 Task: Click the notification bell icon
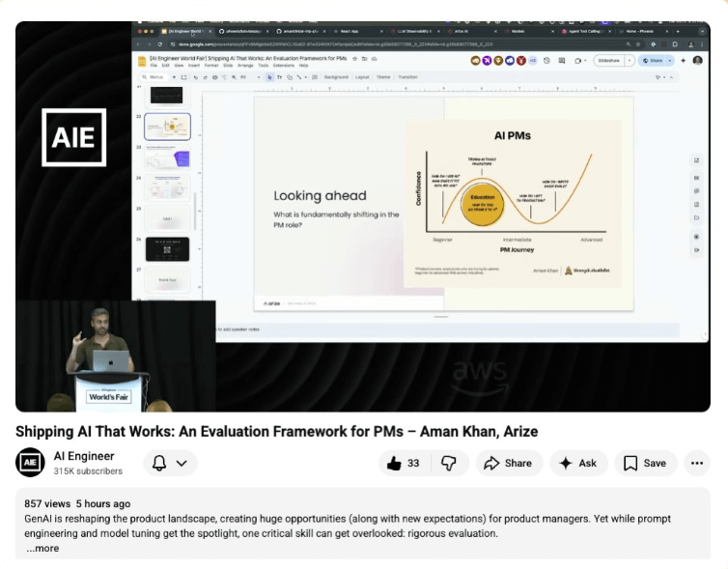point(159,463)
